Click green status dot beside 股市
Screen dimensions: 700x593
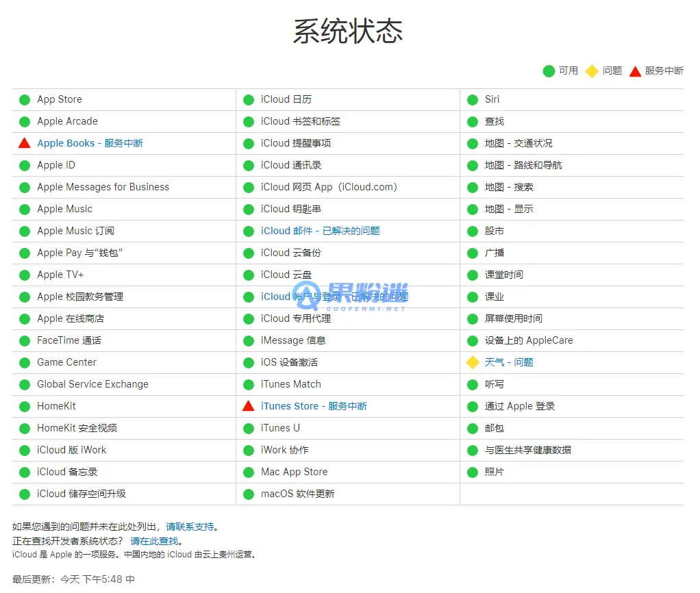coord(473,231)
